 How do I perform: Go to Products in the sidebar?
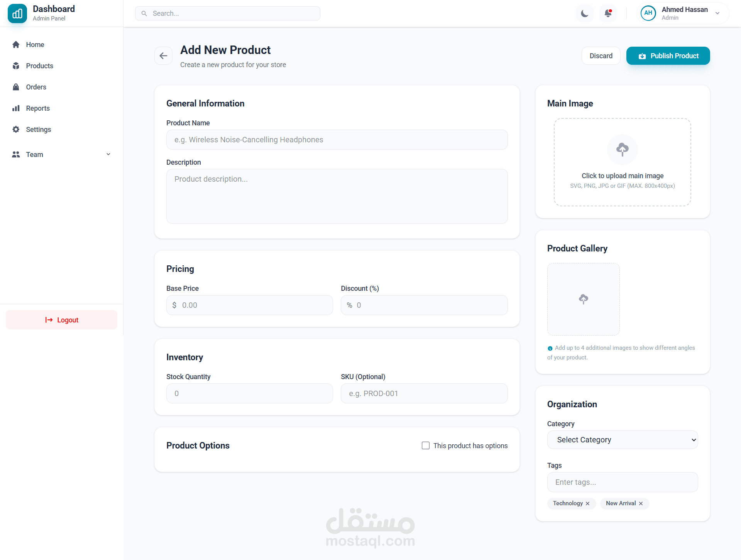tap(39, 66)
